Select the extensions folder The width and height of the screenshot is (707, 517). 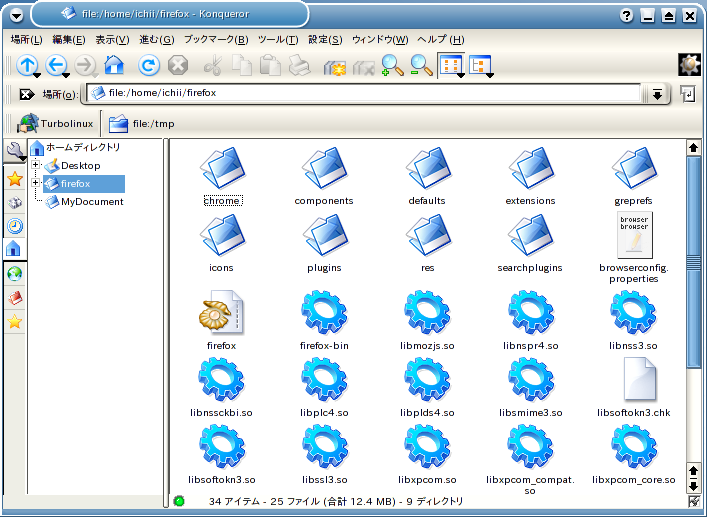(530, 176)
